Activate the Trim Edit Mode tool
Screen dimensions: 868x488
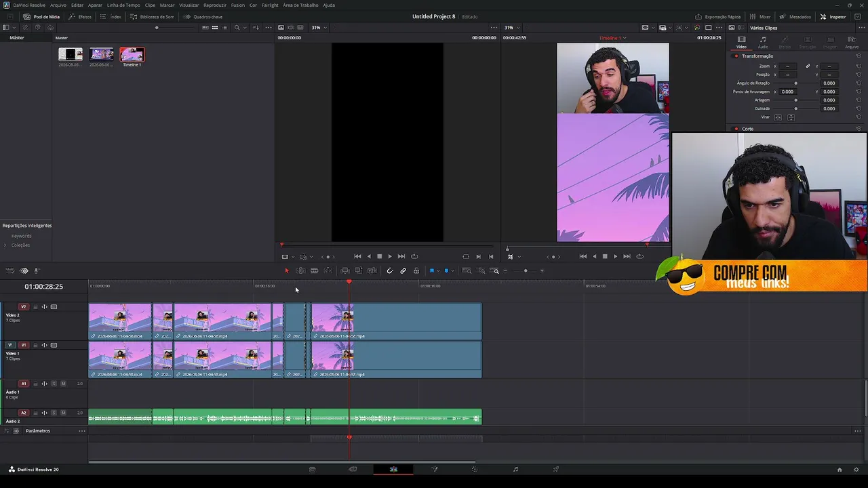300,271
